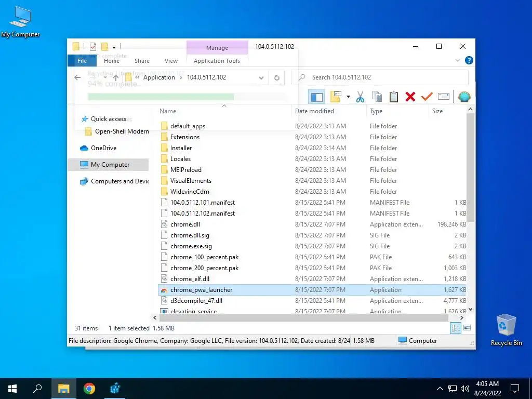Open the Application Tools tab
532x399 pixels.
[217, 61]
